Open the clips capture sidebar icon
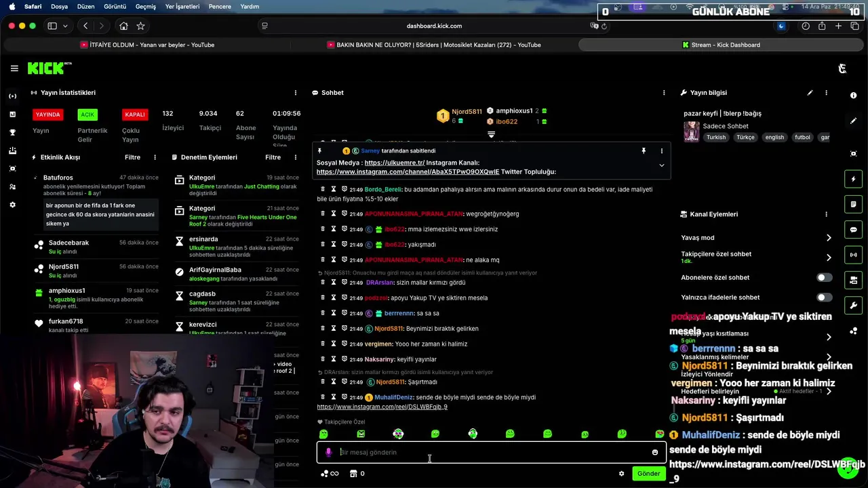 pos(12,168)
